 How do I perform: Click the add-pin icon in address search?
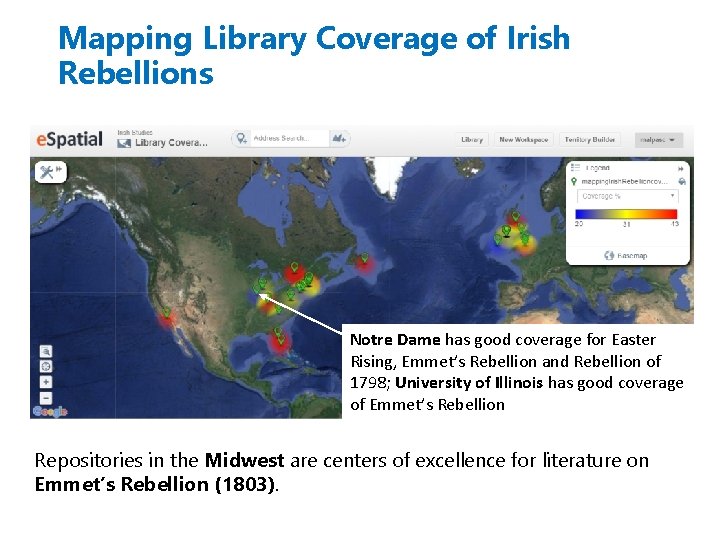point(242,138)
